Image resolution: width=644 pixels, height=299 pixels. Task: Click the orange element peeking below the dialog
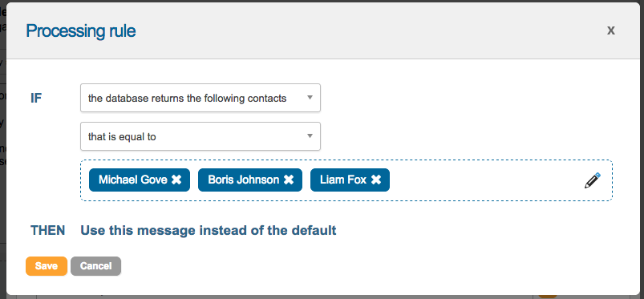[x=548, y=296]
